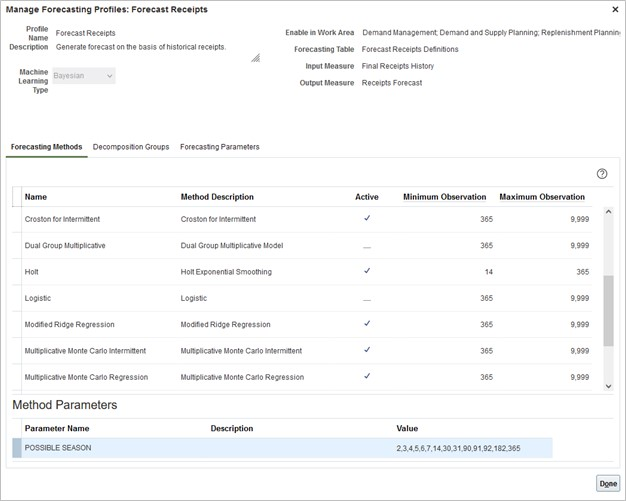
Task: Click the Receipts Forecast output measure
Action: pos(392,83)
